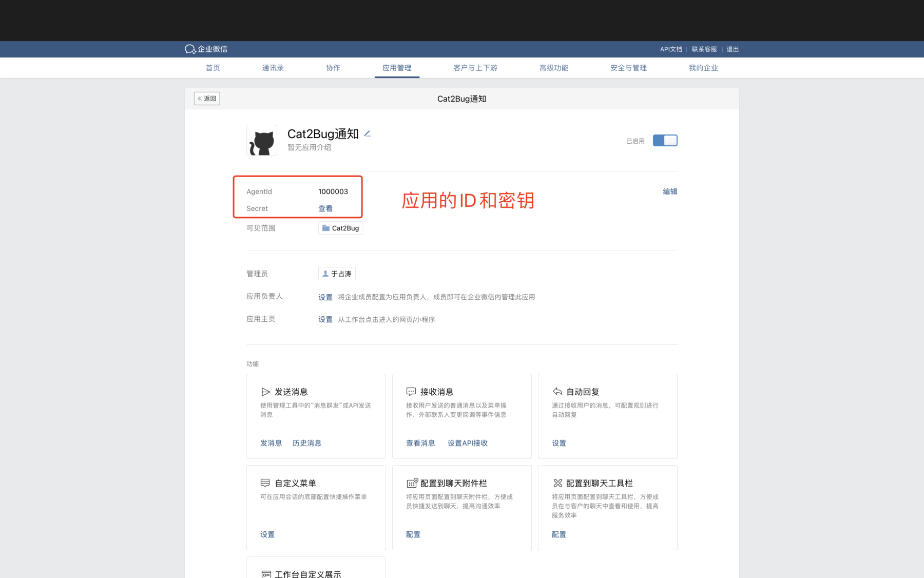Click 配置 under 配置到聊天附件栏
Viewport: 924px width, 578px height.
click(413, 534)
